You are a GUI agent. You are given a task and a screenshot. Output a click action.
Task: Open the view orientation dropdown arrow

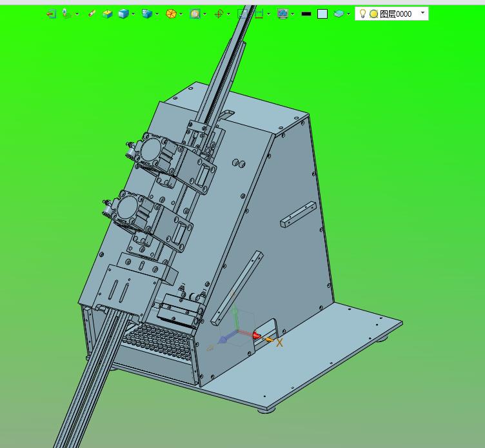[157, 14]
